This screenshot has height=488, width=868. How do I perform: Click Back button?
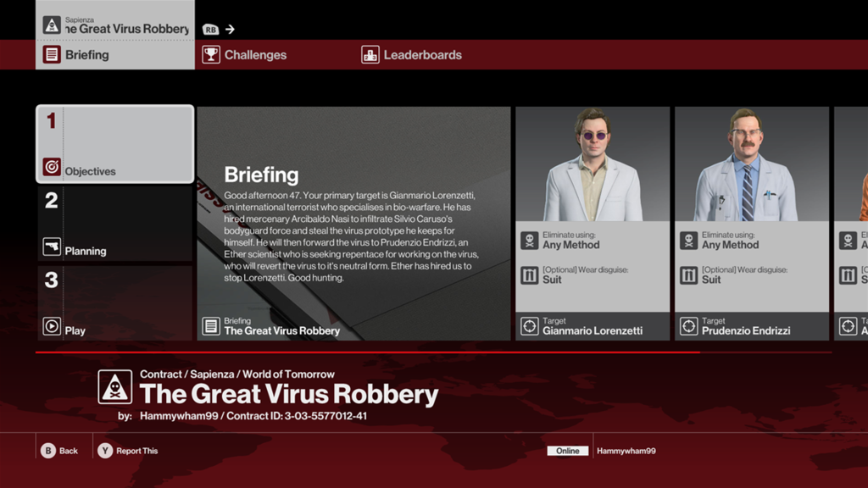pos(60,451)
